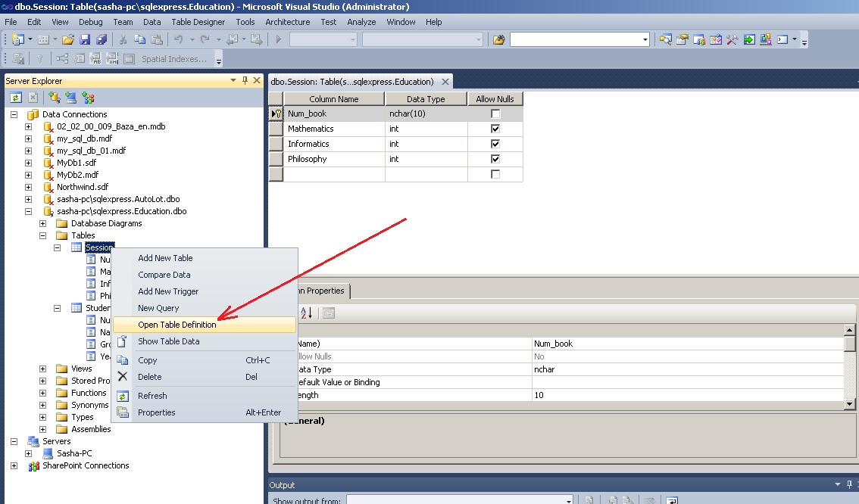This screenshot has width=859, height=504.
Task: Toggle Allow Nulls checkbox for Philosophy
Action: click(x=495, y=159)
